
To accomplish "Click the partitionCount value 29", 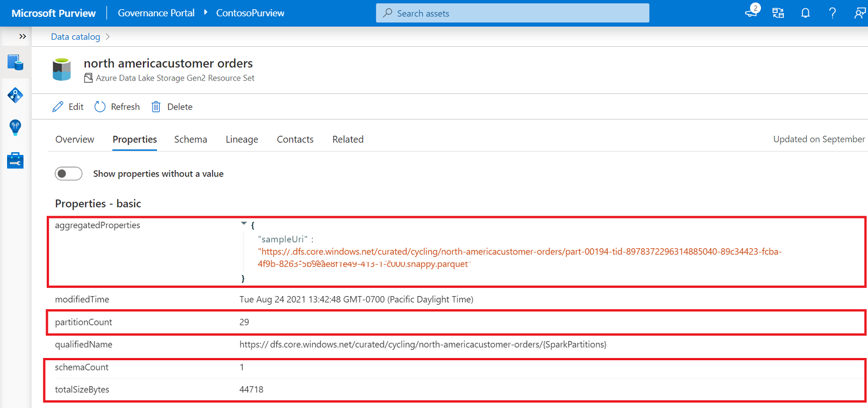I will pyautogui.click(x=244, y=322).
